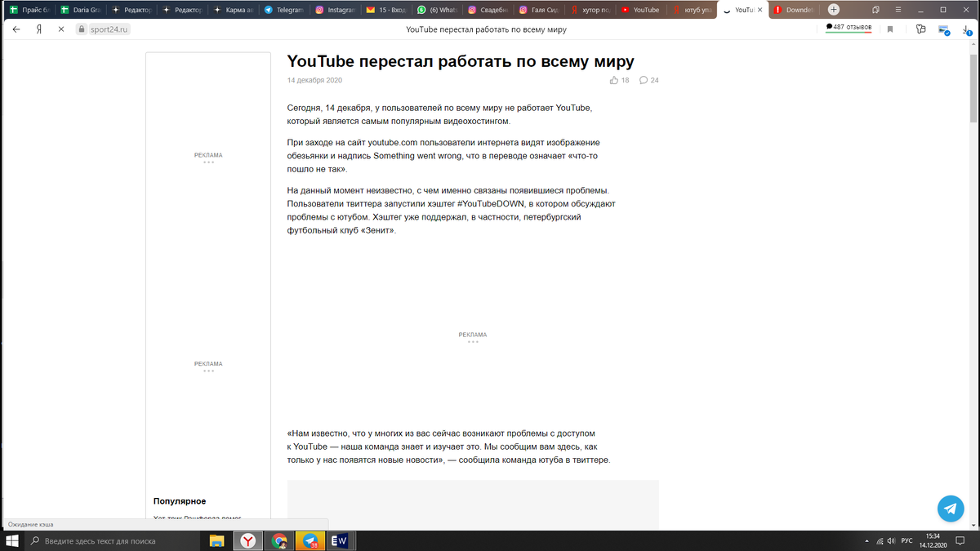This screenshot has height=551, width=980.
Task: Open the tab manager icon in the title bar
Action: click(875, 10)
